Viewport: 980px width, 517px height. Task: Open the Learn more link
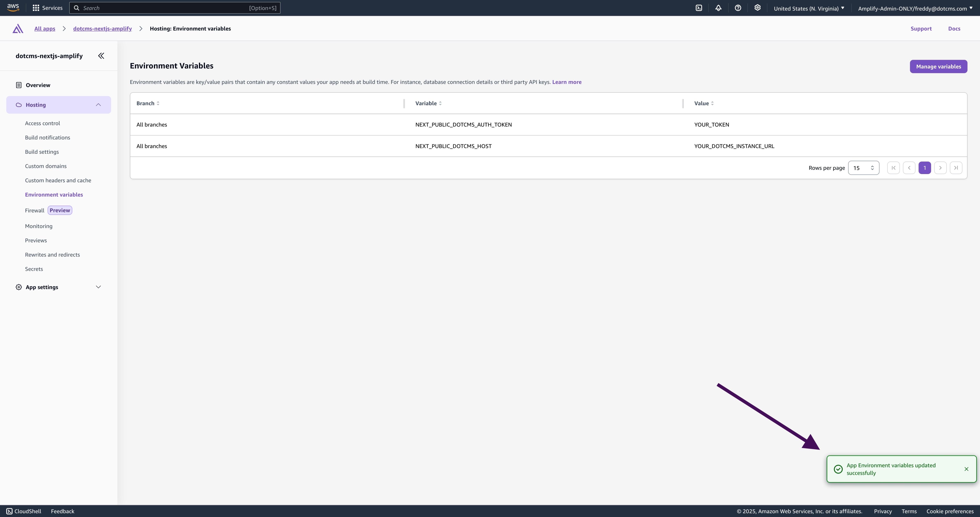[567, 82]
